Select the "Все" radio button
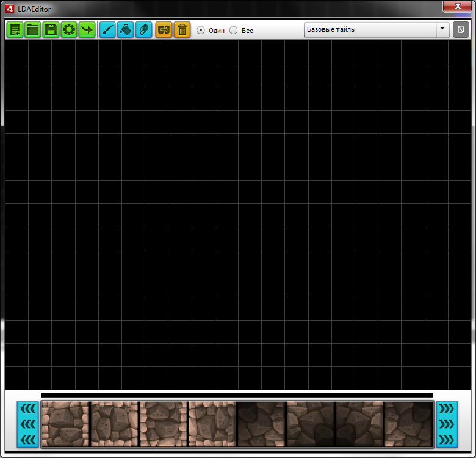476x458 pixels. coord(234,31)
